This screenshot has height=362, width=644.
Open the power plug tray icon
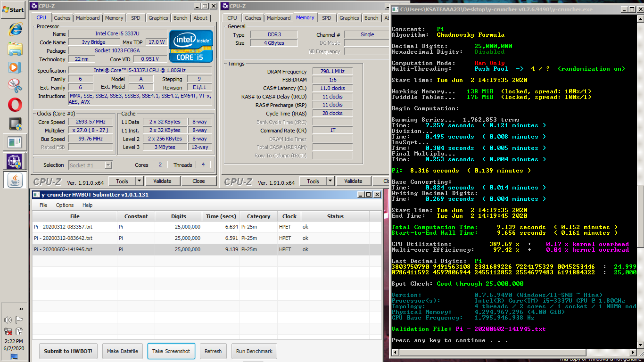pos(19,331)
